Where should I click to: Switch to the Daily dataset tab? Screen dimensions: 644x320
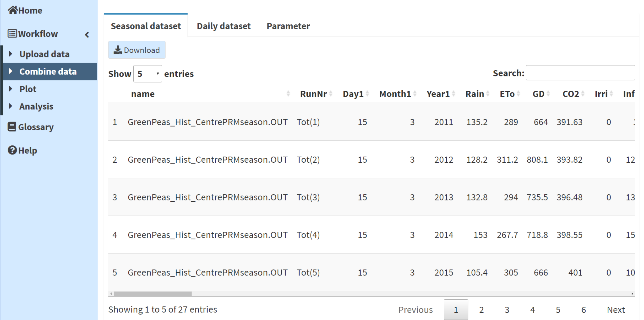[x=223, y=26]
